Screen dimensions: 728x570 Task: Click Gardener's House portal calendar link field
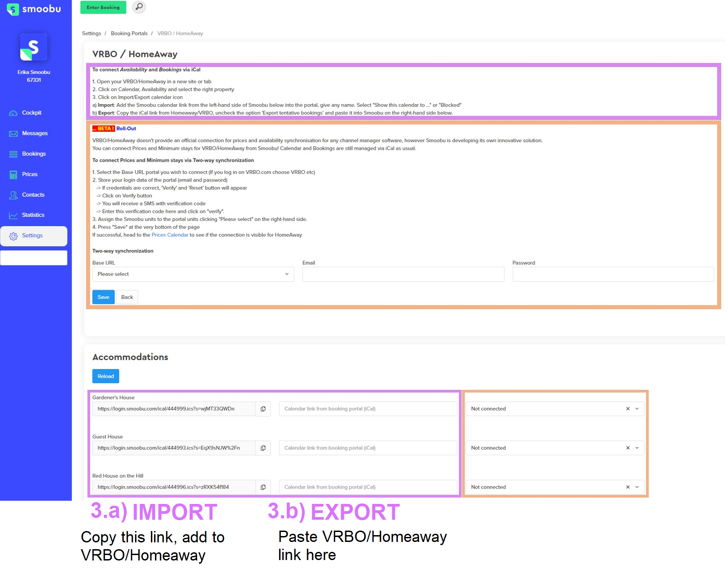[368, 409]
